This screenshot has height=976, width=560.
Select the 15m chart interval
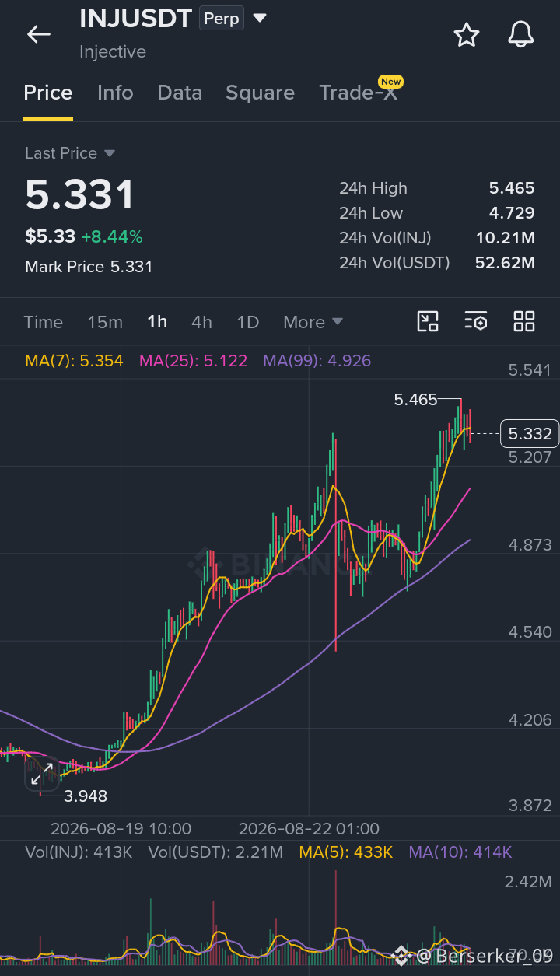105,322
